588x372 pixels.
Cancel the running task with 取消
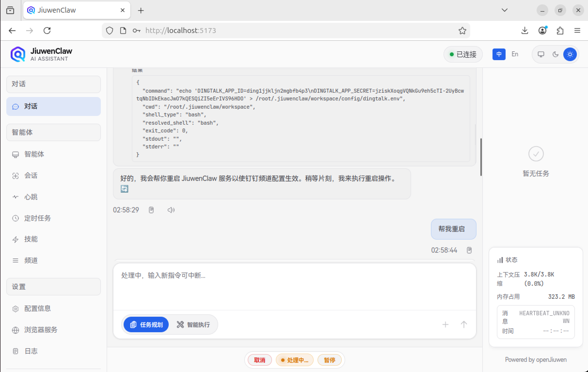[x=260, y=360]
